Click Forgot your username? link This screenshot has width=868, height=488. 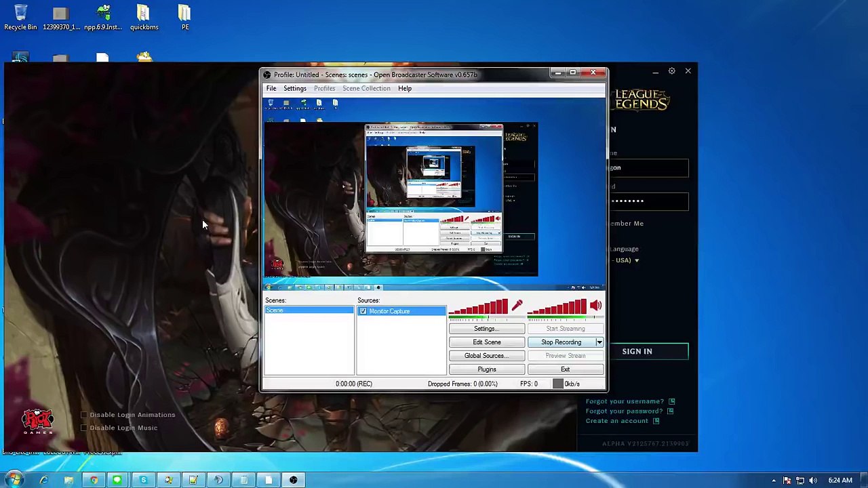[625, 401]
